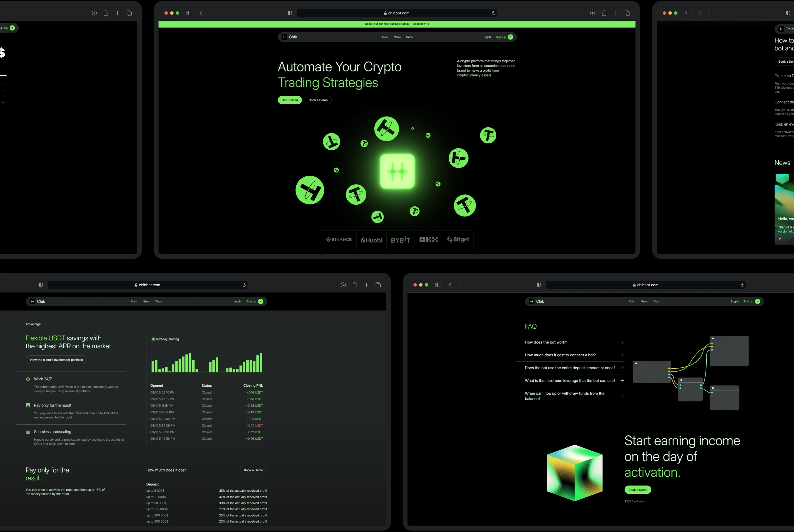Click the green Get Started button
The height and width of the screenshot is (532, 794).
click(x=290, y=100)
